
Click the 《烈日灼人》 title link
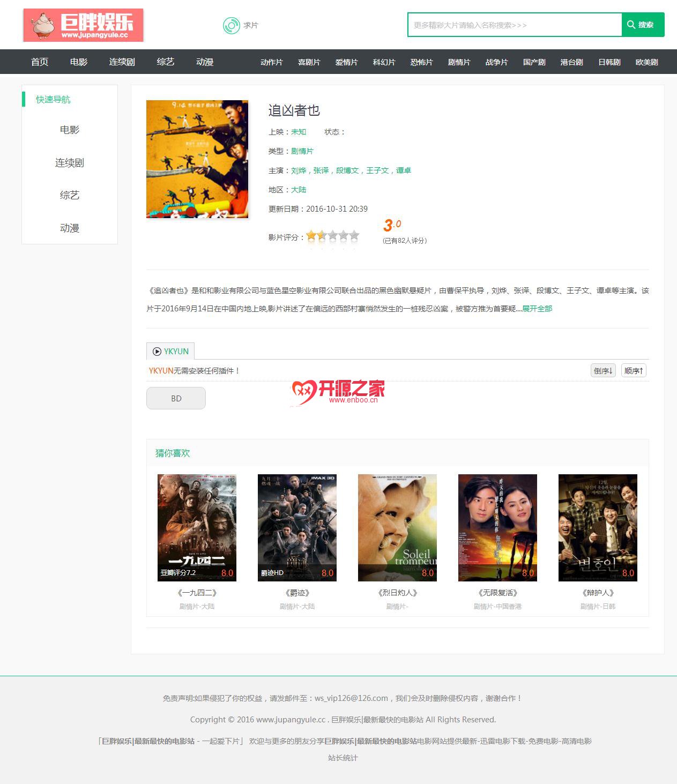tap(397, 593)
